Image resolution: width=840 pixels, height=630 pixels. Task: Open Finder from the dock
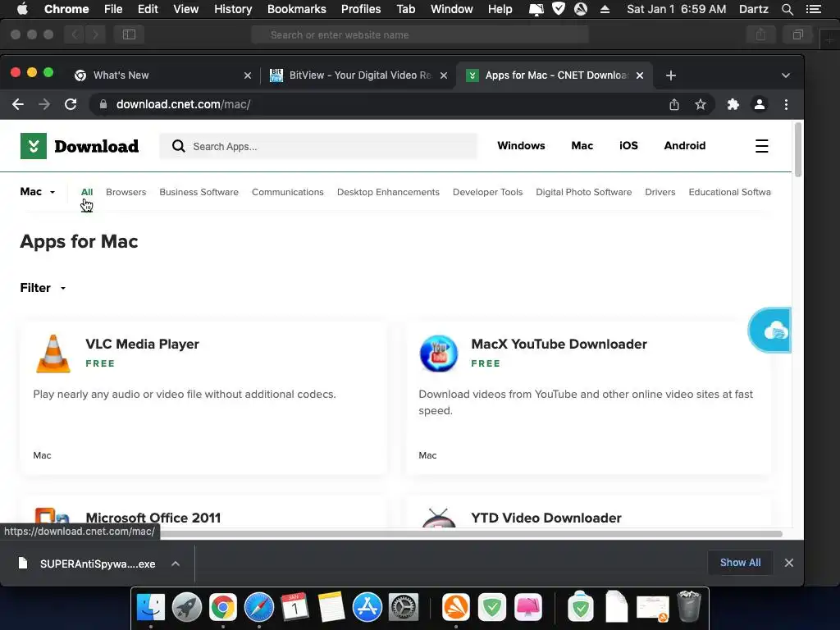[x=151, y=607]
